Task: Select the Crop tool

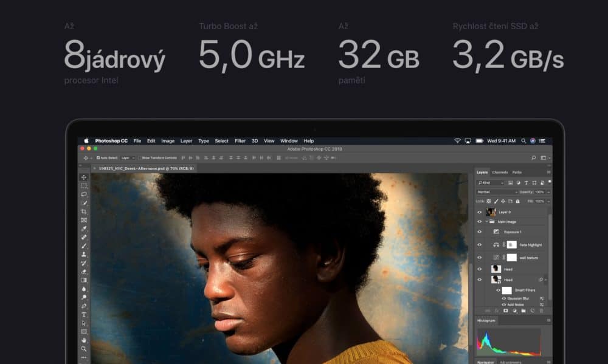Action: [x=84, y=211]
